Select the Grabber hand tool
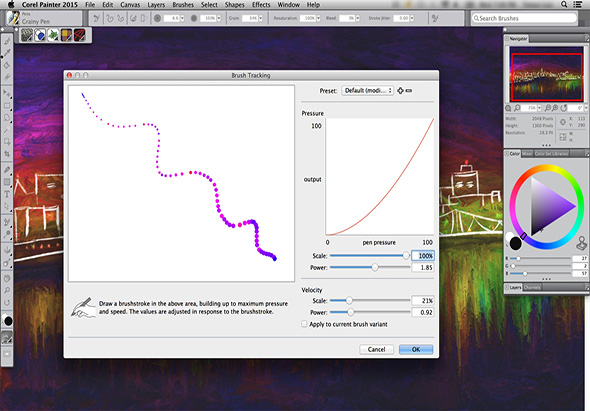The image size is (590, 411). 7,278
